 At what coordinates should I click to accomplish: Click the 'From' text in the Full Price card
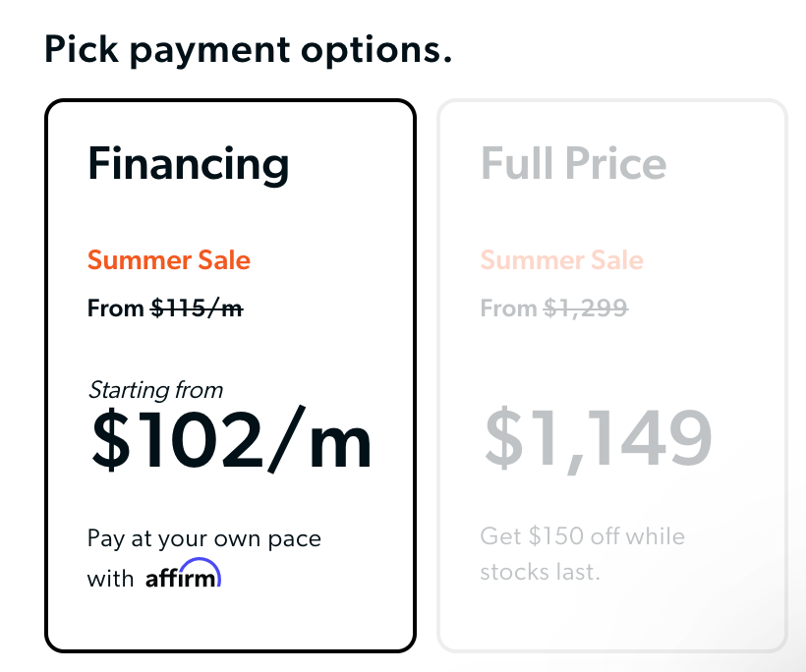tap(508, 308)
